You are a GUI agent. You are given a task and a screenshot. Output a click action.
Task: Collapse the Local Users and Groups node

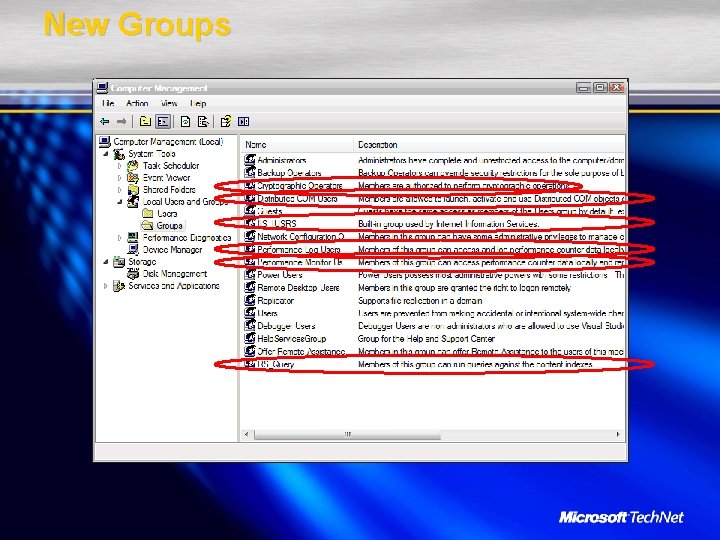pyautogui.click(x=119, y=201)
